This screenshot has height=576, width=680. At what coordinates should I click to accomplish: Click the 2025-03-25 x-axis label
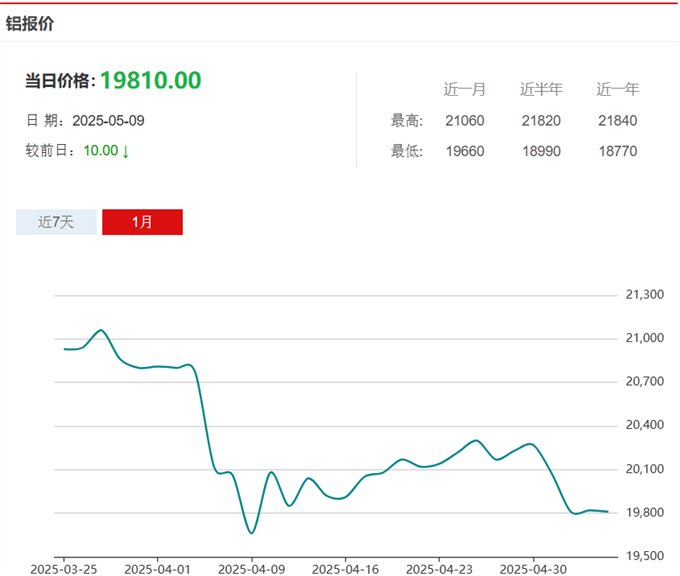[64, 567]
